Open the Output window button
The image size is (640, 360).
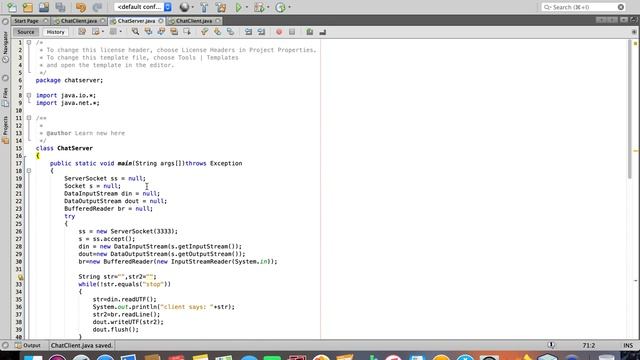(x=28, y=345)
